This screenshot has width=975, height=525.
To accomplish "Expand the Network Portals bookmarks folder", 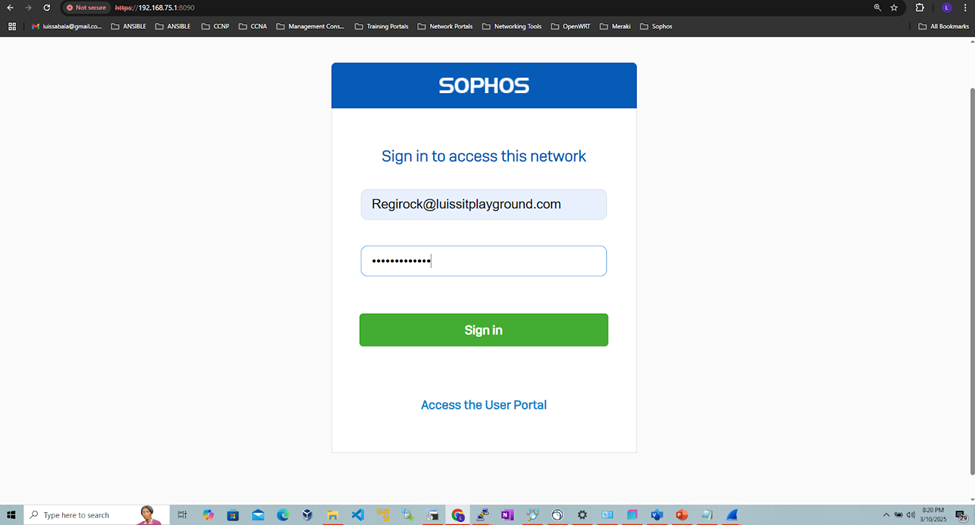I will [x=445, y=26].
